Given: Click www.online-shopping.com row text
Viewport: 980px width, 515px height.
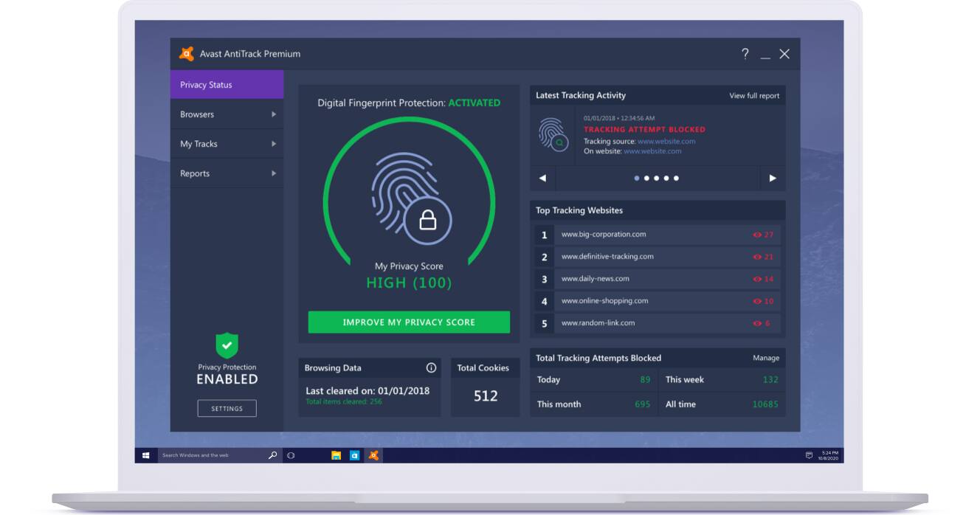Looking at the screenshot, I should (x=604, y=301).
